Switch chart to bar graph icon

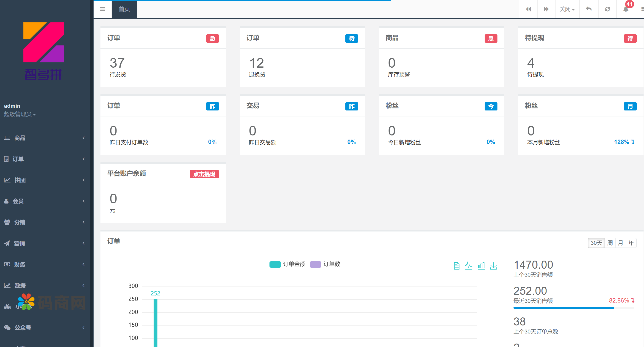(x=481, y=266)
